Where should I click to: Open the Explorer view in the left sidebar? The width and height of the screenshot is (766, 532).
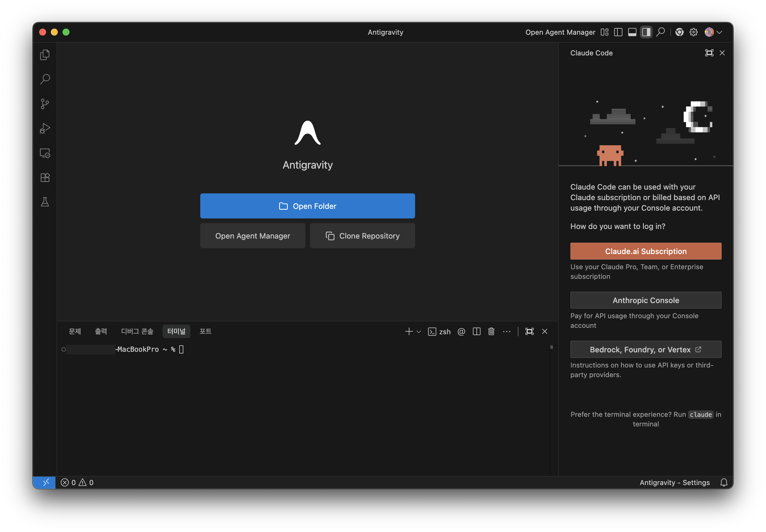[45, 54]
